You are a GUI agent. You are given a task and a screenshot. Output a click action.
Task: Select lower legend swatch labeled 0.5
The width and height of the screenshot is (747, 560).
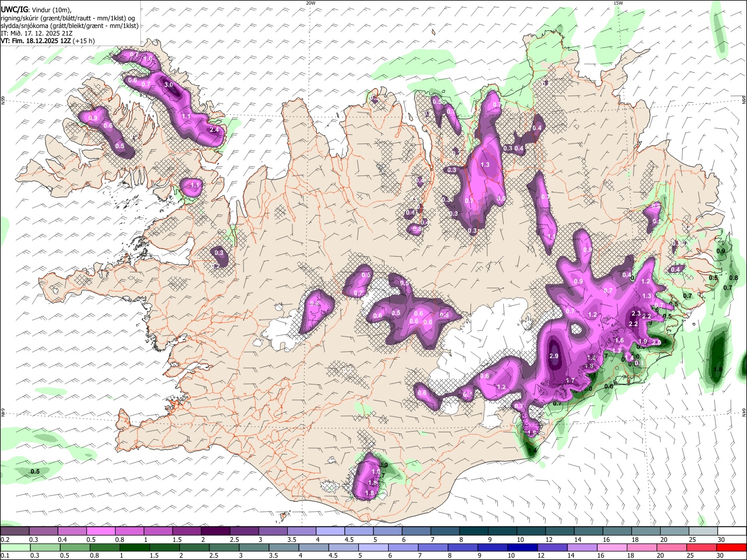coord(75,547)
